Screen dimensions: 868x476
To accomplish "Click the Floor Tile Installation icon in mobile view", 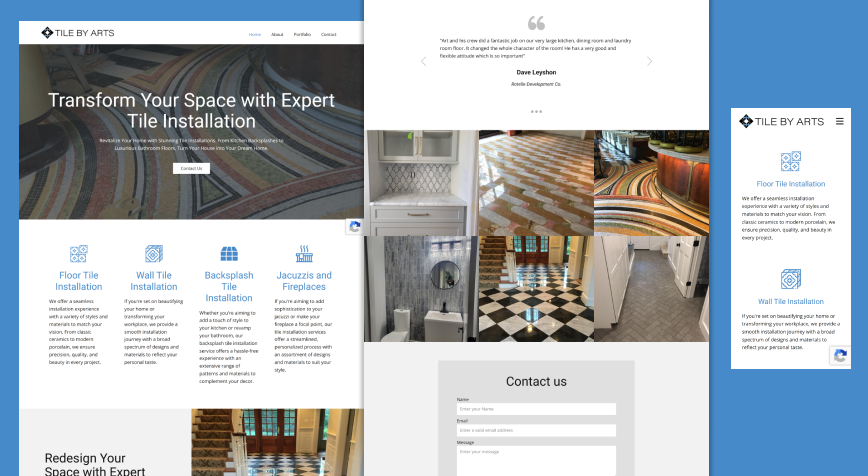I will pyautogui.click(x=790, y=162).
